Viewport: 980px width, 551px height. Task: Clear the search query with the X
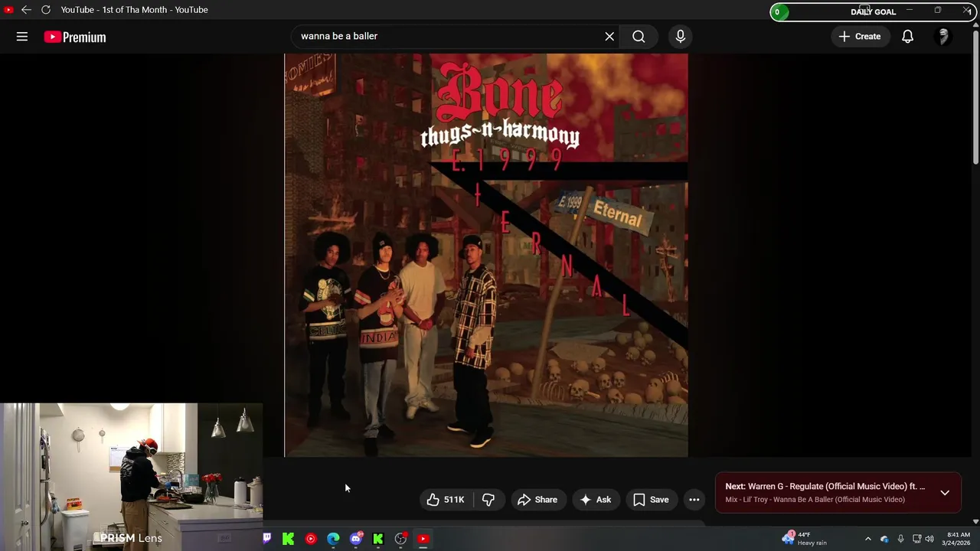(x=609, y=36)
